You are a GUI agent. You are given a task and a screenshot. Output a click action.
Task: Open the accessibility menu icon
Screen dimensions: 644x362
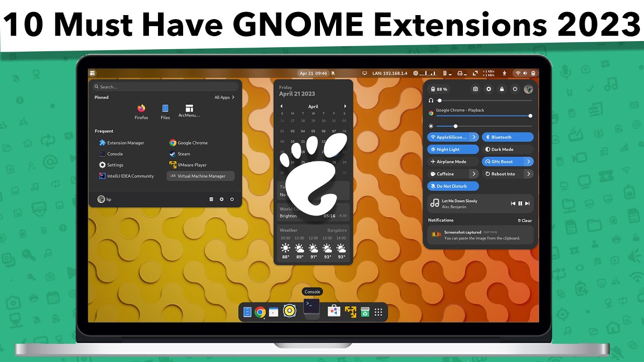click(x=505, y=73)
